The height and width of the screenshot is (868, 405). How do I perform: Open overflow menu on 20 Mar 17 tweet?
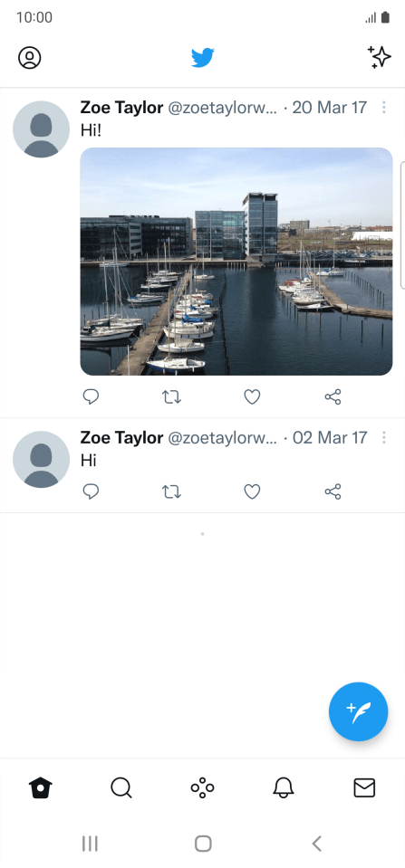(383, 108)
